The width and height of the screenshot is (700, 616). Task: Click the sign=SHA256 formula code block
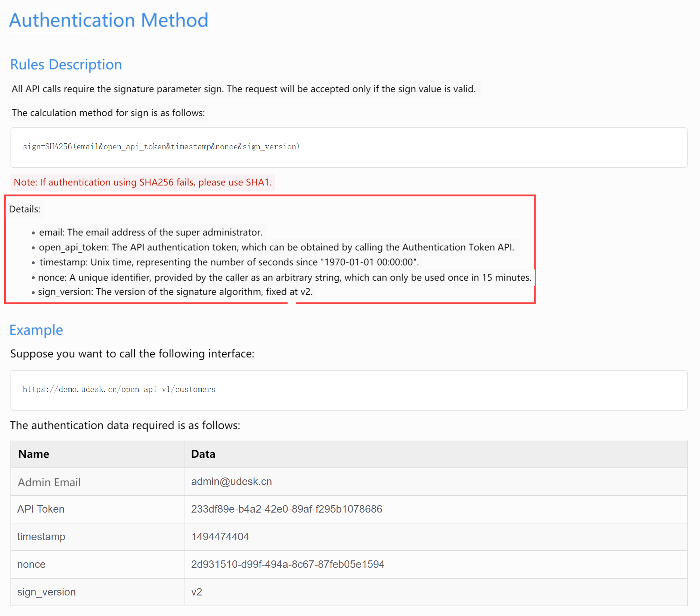tap(161, 147)
